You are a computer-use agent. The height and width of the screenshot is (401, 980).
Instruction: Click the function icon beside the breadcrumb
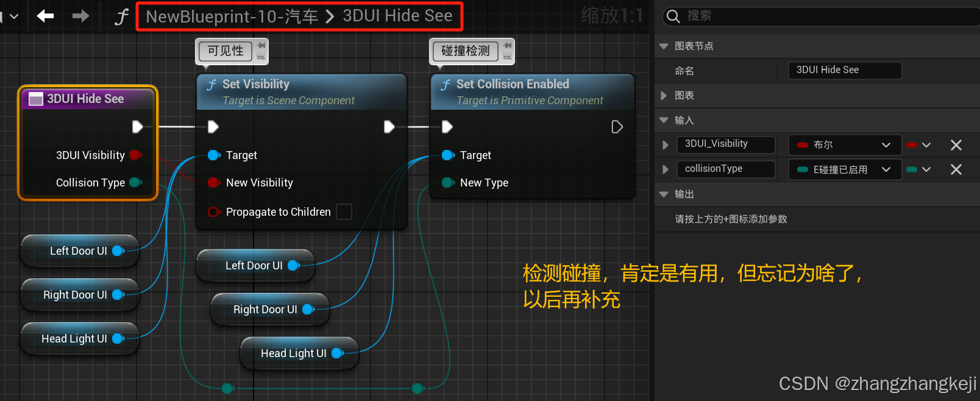click(x=121, y=16)
